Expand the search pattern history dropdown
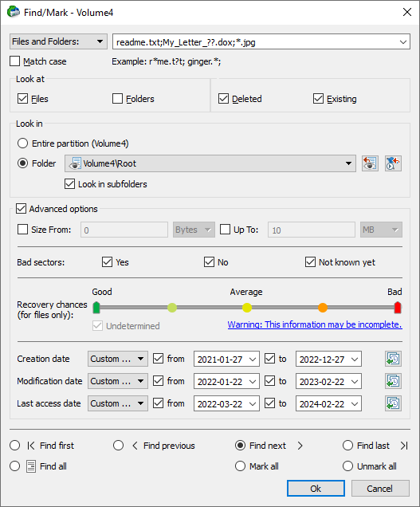Viewport: 420px width, 507px height. pyautogui.click(x=402, y=42)
